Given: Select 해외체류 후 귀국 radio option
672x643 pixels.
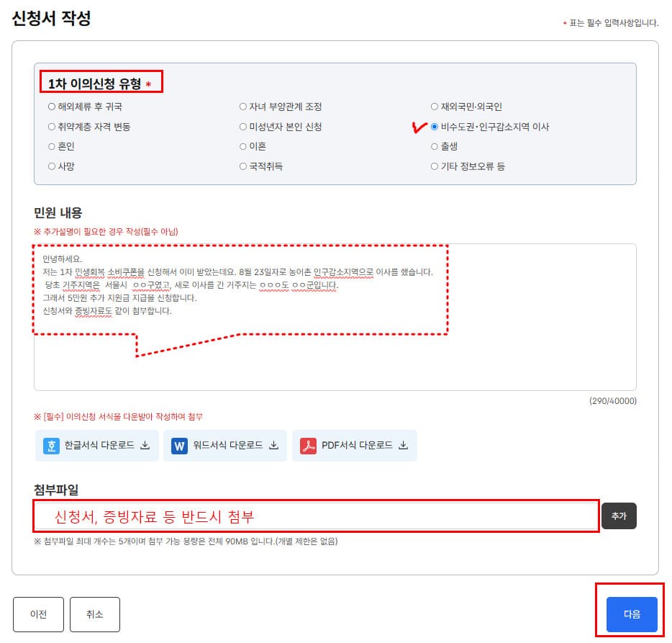Looking at the screenshot, I should tap(52, 107).
